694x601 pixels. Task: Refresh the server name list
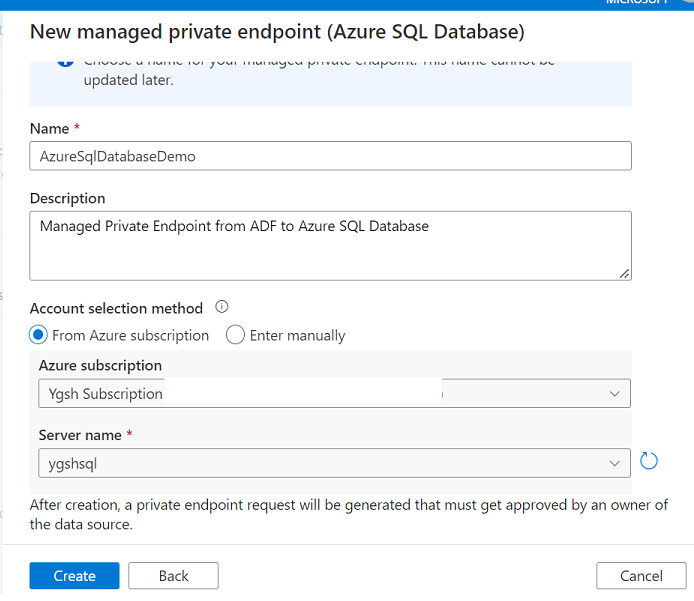click(648, 461)
